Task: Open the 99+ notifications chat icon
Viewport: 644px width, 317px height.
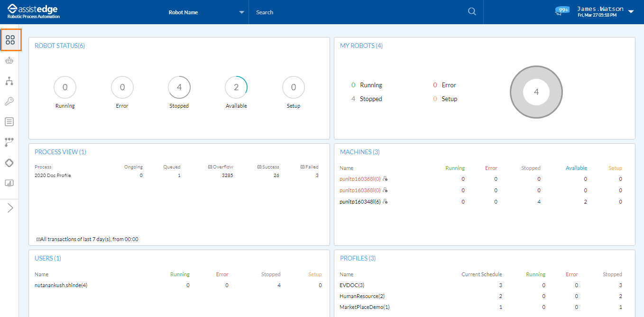Action: [x=562, y=11]
